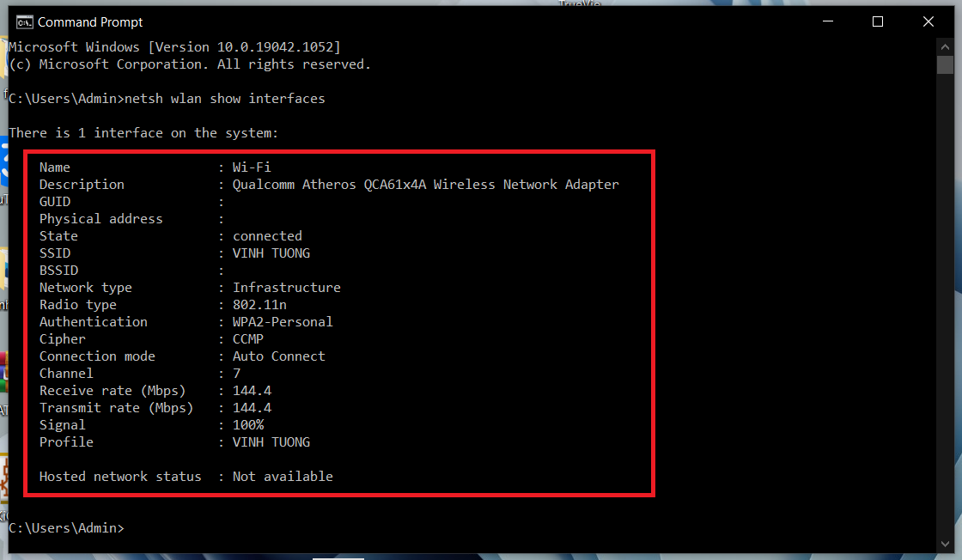Viewport: 962px width, 560px height.
Task: Click the Authentication value 'WPA2-Personal'
Action: tap(283, 322)
